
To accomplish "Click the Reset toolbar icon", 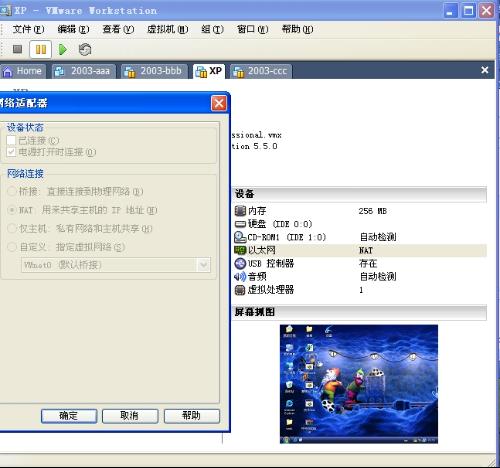I will [85, 49].
